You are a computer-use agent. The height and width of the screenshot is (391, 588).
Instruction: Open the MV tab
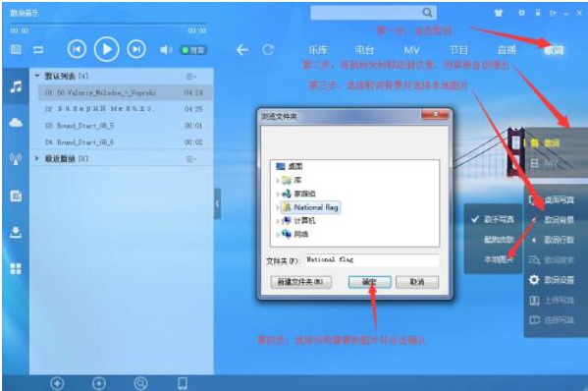pos(411,50)
